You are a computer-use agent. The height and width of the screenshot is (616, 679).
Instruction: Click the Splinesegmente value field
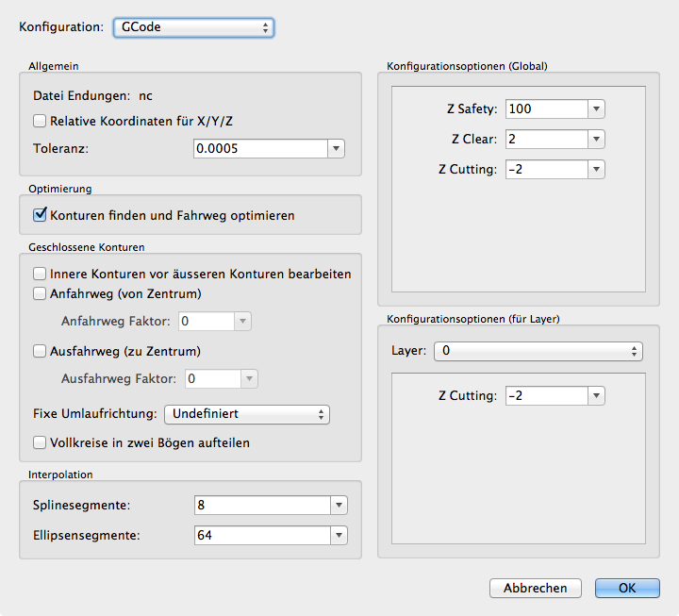click(260, 506)
